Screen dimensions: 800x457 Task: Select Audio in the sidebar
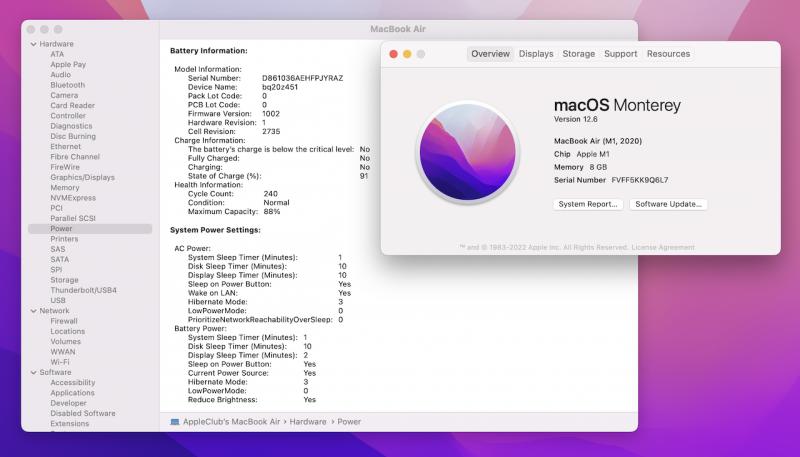pyautogui.click(x=60, y=74)
